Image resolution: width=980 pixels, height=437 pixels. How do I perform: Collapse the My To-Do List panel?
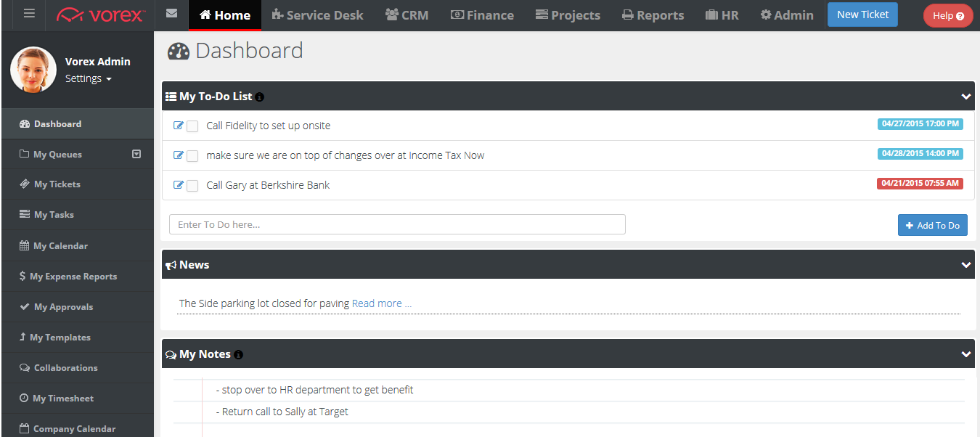coord(966,97)
